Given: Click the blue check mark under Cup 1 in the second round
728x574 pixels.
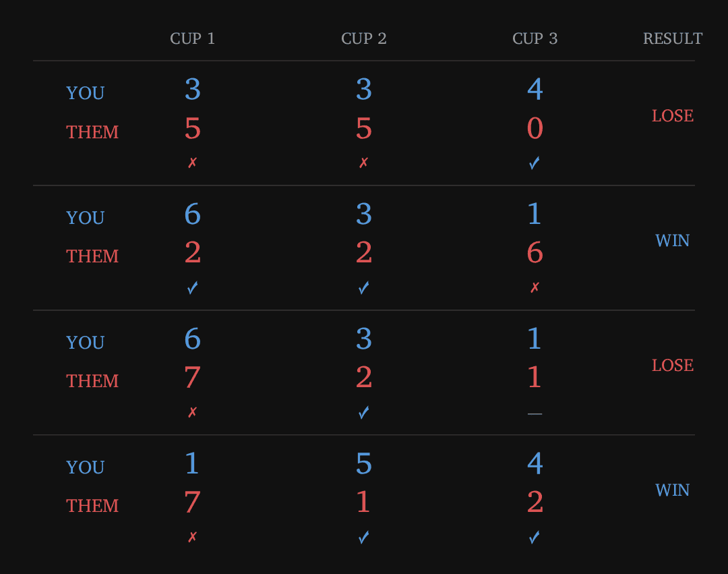Looking at the screenshot, I should coord(192,288).
